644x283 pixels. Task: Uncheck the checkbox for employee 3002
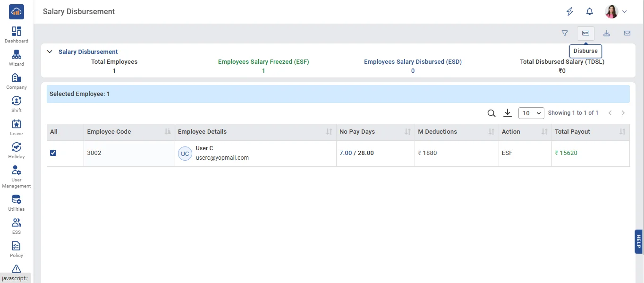click(x=53, y=153)
